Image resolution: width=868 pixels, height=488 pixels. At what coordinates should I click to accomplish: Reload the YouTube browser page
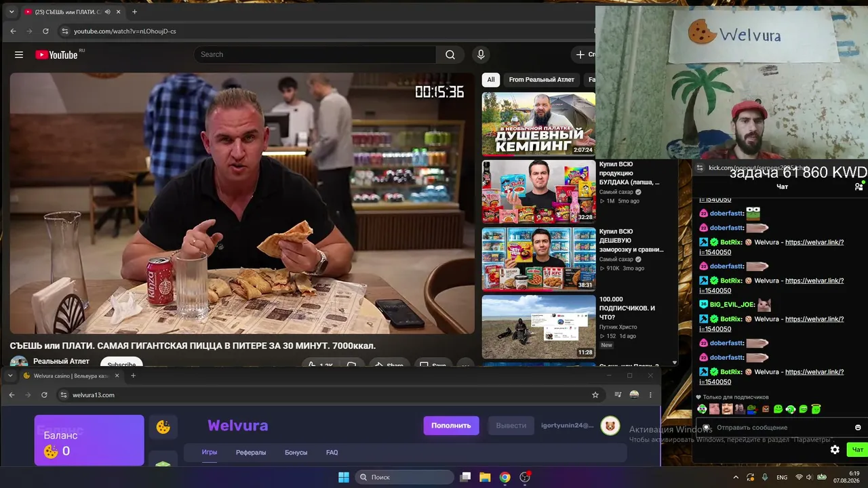click(x=45, y=31)
